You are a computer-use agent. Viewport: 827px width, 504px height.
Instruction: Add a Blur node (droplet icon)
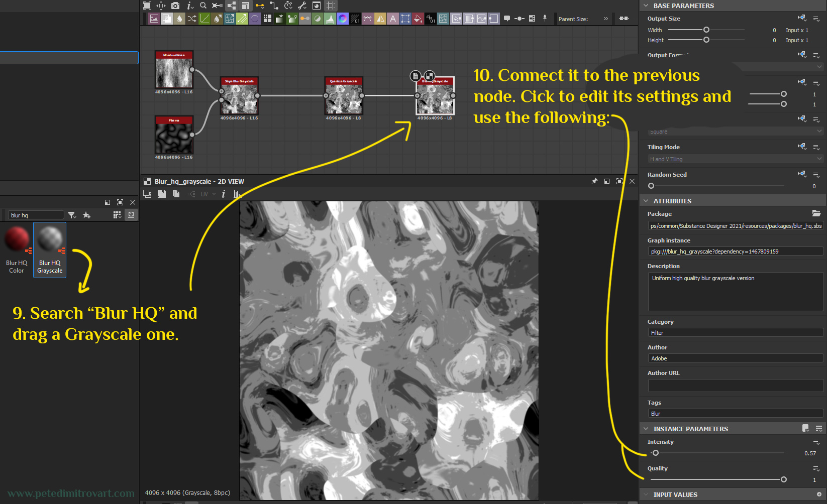coord(179,19)
